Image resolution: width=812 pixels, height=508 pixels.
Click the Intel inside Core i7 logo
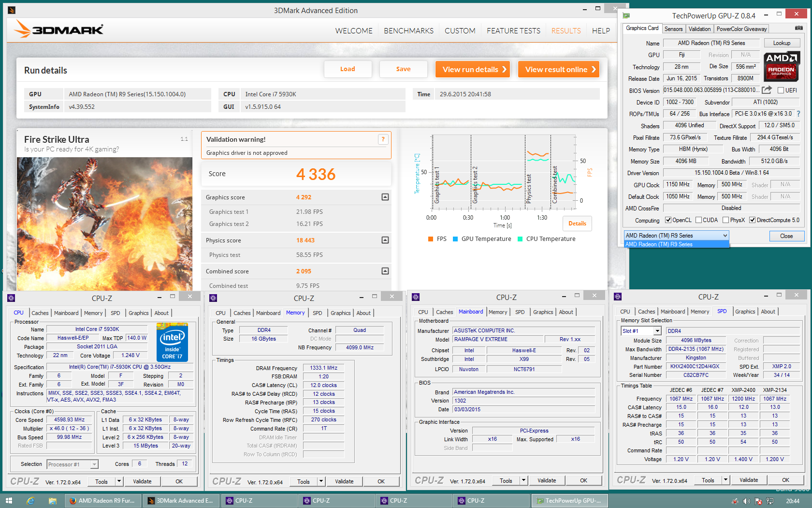[172, 342]
